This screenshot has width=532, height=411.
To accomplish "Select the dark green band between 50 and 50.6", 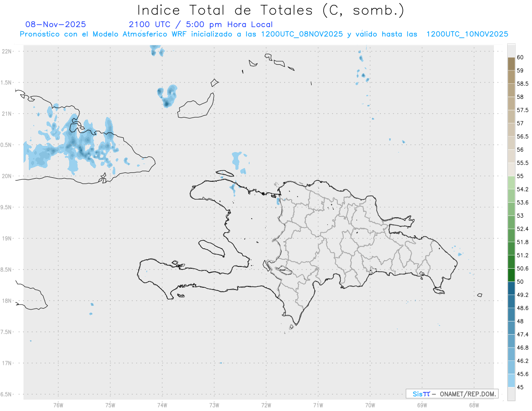I will 511,275.
